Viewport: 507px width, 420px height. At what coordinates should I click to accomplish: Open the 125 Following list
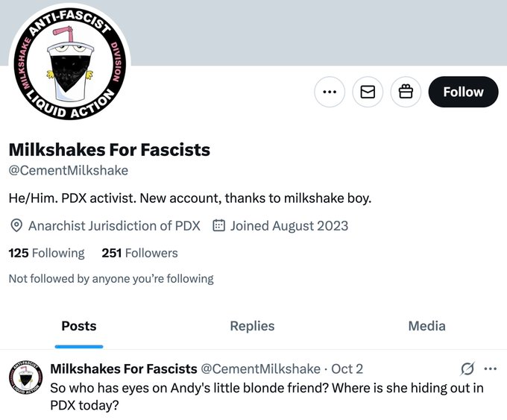(x=46, y=253)
